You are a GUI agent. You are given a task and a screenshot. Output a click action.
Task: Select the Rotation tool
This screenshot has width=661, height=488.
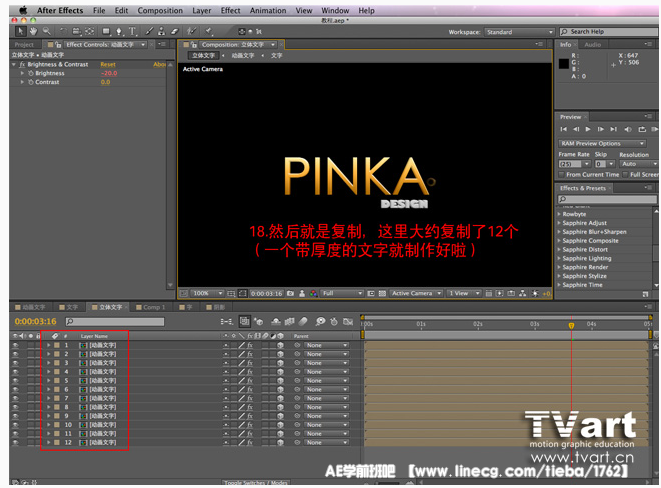pos(63,31)
